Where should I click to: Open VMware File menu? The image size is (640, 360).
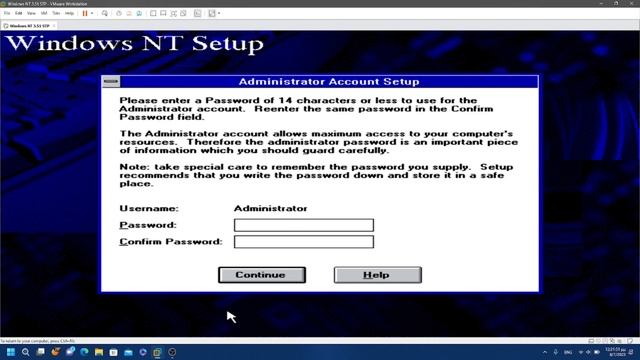tap(7, 13)
